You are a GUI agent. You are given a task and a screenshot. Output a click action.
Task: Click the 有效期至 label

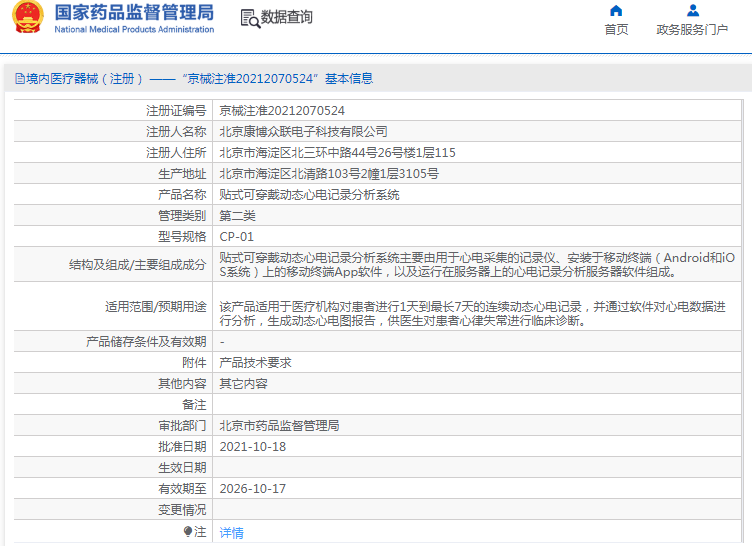pyautogui.click(x=182, y=488)
